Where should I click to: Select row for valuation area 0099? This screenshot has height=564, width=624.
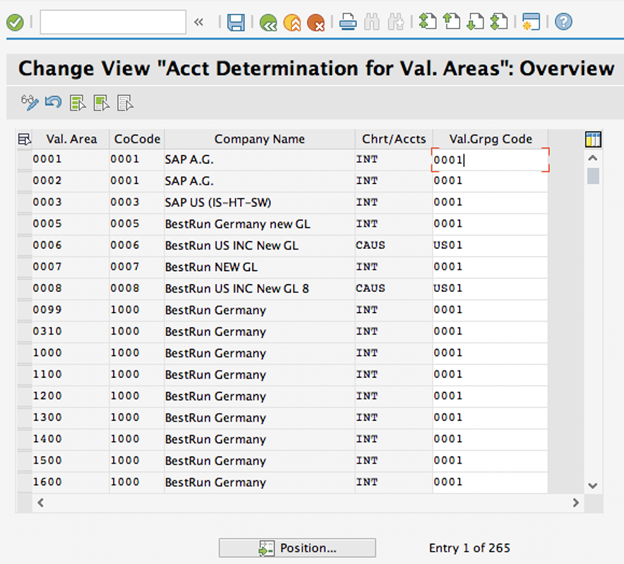tap(25, 310)
